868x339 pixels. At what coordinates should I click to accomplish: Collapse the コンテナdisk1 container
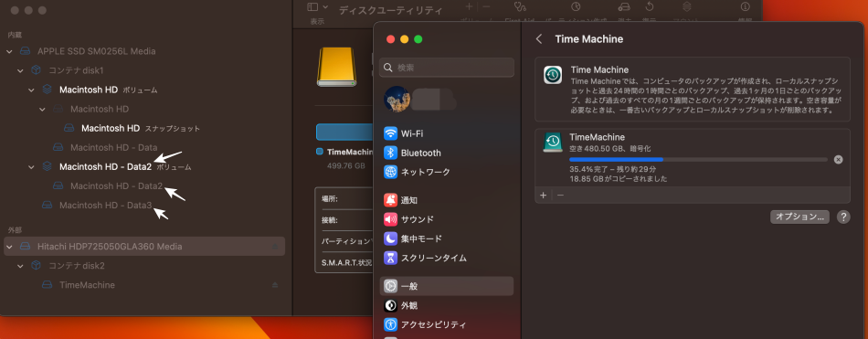pos(20,71)
